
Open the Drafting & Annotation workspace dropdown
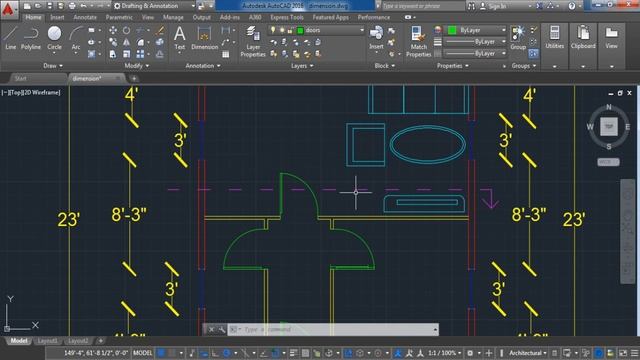154,6
